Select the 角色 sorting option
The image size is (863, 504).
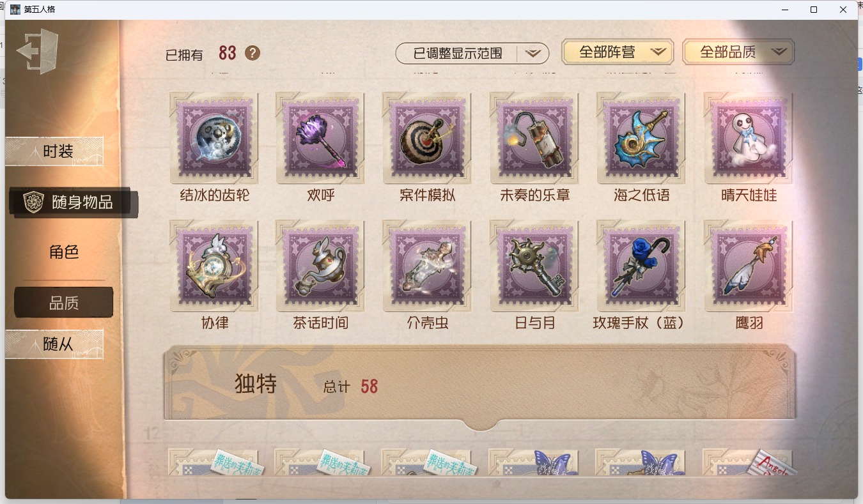click(64, 252)
